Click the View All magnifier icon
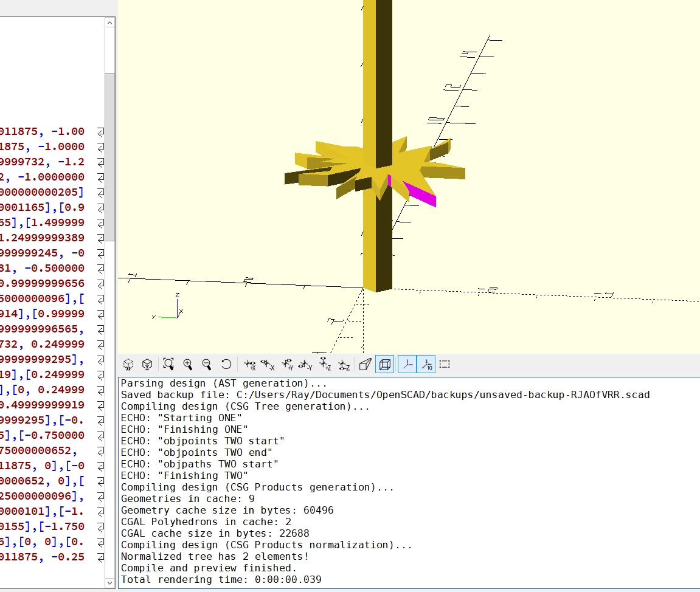This screenshot has height=592, width=700. tap(168, 365)
